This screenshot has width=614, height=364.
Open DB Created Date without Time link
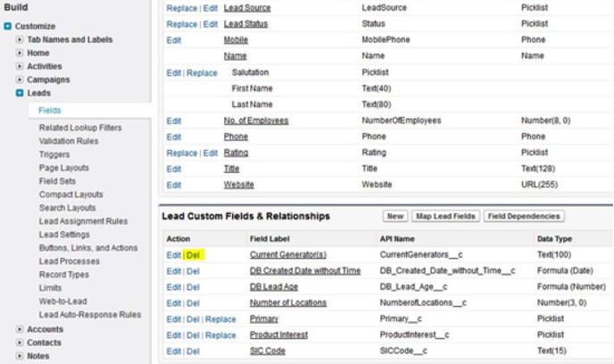click(x=305, y=270)
